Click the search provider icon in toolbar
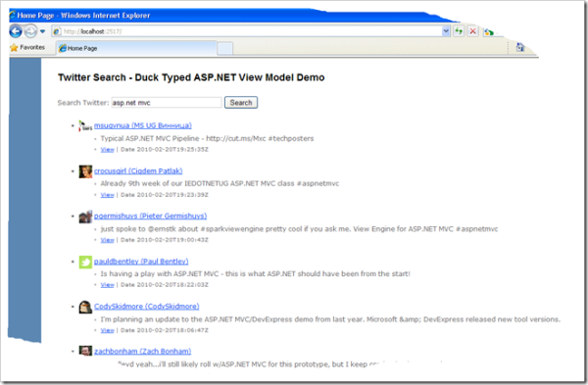Screen dimensions: 588x385 click(x=489, y=32)
